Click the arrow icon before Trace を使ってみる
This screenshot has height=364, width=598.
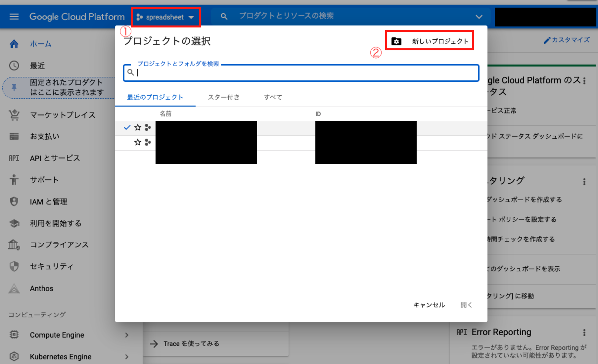(154, 344)
